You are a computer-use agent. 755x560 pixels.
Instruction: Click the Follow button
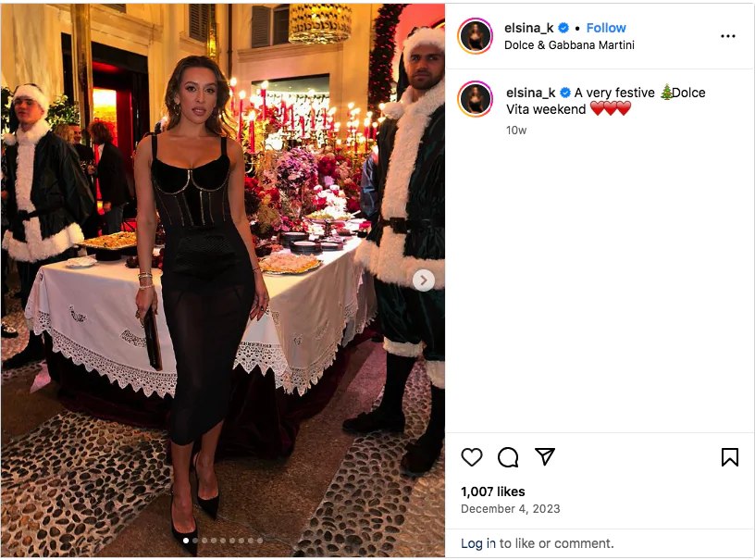click(x=606, y=28)
